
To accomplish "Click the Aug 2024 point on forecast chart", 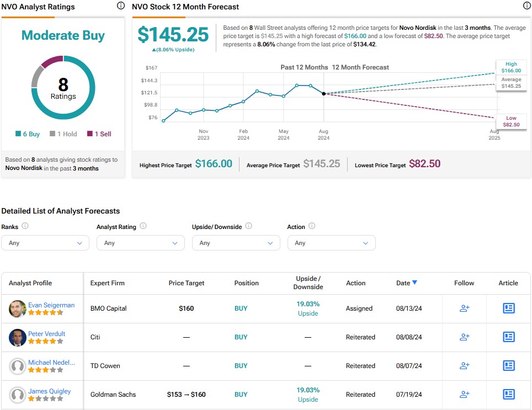I will coord(324,94).
